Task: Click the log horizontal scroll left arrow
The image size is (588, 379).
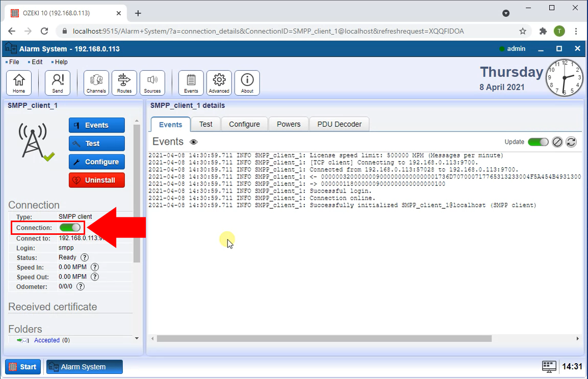Action: tap(152, 339)
